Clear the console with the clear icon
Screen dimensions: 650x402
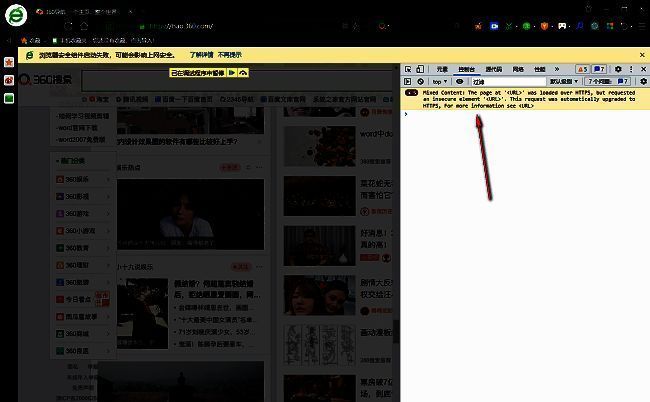tap(420, 82)
